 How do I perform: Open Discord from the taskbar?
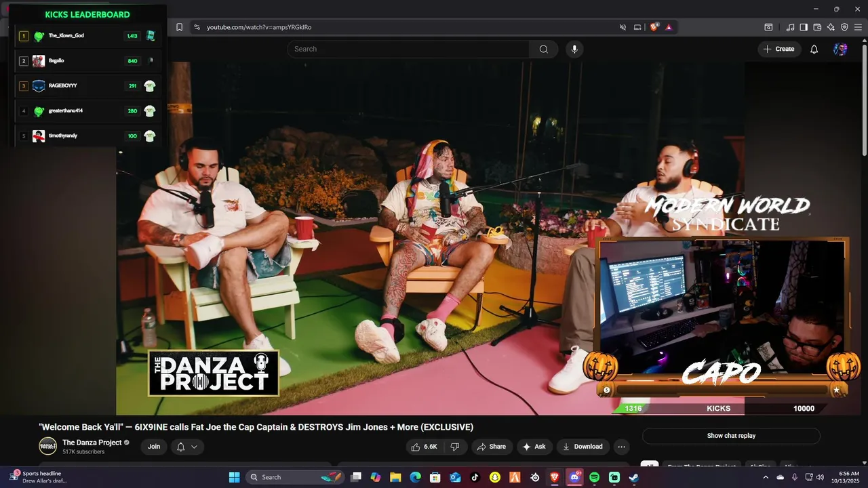click(x=575, y=477)
